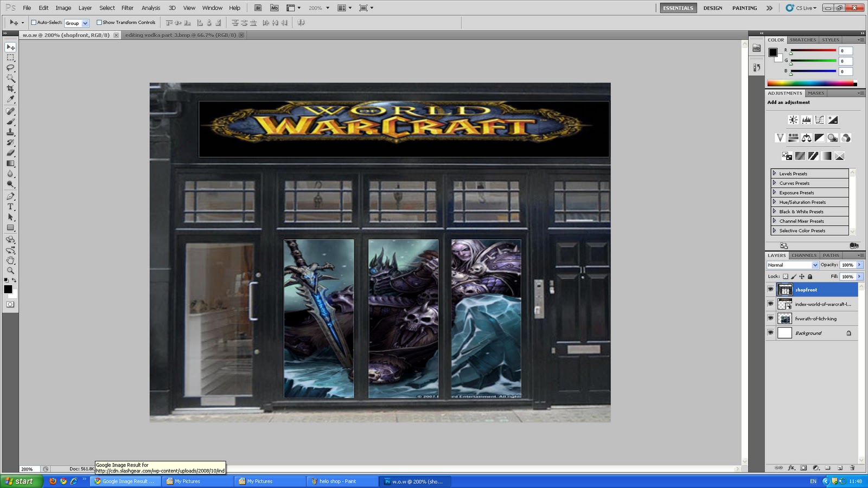868x488 pixels.
Task: Switch to the Design workspace
Action: (712, 8)
